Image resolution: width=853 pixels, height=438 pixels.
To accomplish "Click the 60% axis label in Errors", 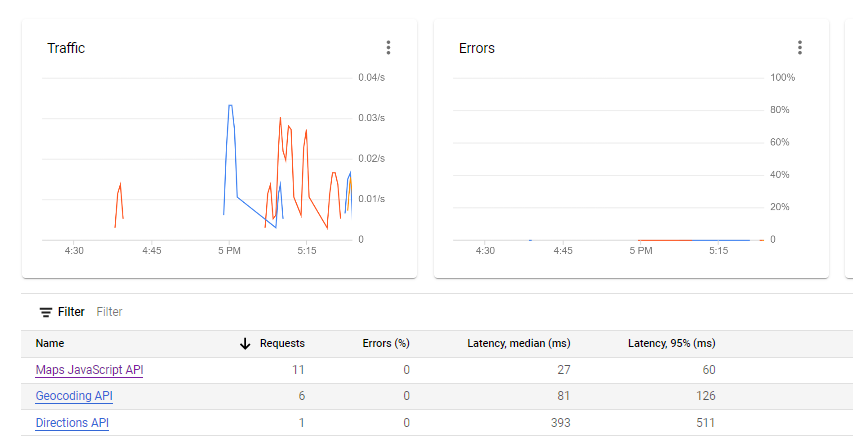I will 780,143.
